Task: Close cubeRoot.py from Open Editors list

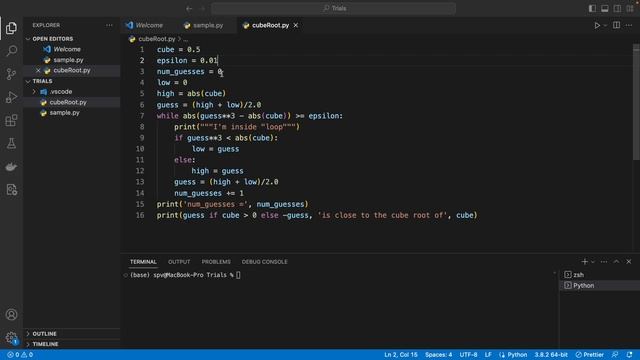Action: [38, 71]
